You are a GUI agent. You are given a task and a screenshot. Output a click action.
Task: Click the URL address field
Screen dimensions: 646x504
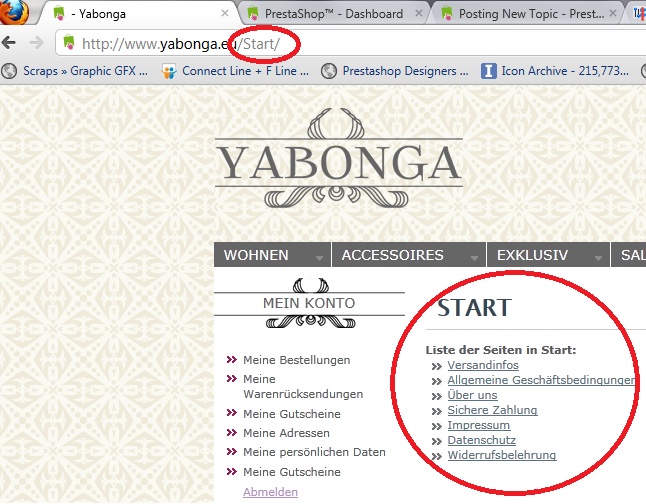[350, 43]
